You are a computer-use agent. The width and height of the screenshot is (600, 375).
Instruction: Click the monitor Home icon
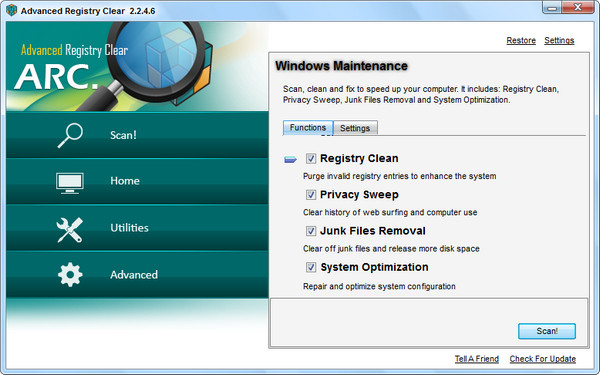70,183
